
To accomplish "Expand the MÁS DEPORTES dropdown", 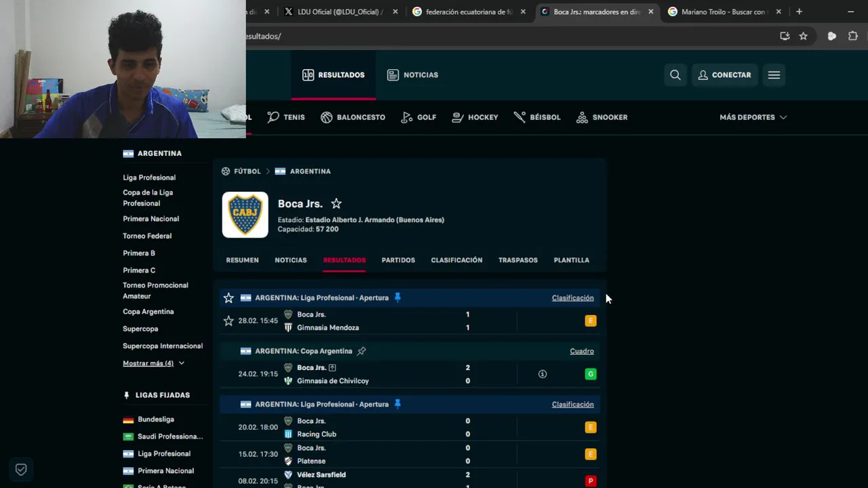I will 753,117.
